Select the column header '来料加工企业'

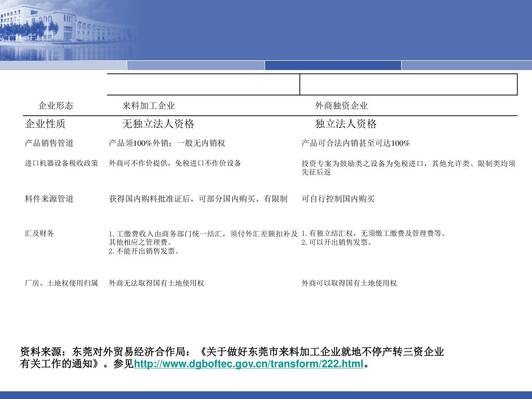point(149,105)
